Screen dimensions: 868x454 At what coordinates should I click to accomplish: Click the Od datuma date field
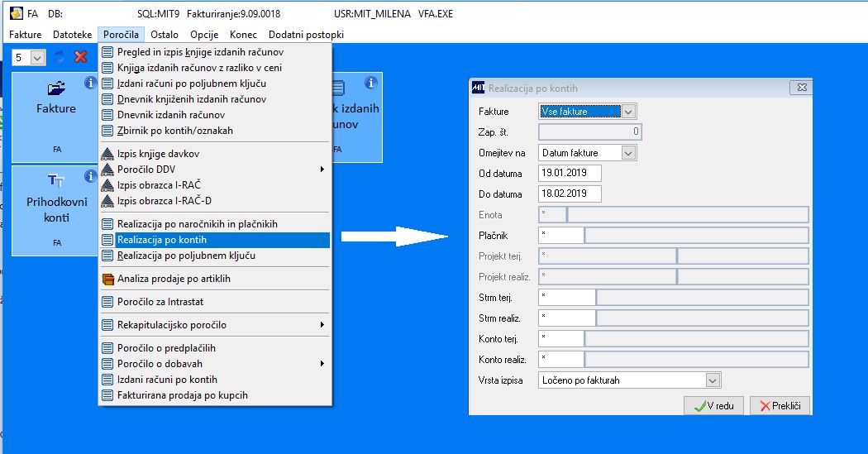(x=570, y=173)
